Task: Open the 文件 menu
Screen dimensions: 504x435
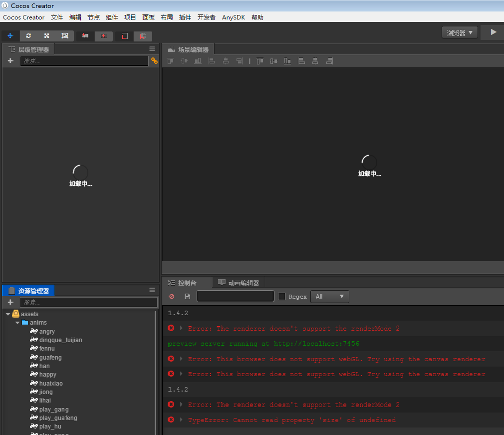Action: point(57,17)
